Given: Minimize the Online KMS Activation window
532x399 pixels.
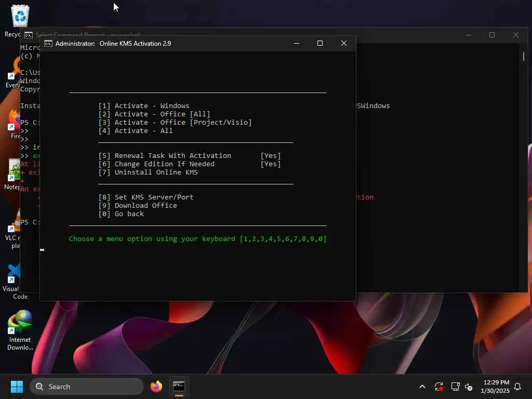Looking at the screenshot, I should point(296,43).
